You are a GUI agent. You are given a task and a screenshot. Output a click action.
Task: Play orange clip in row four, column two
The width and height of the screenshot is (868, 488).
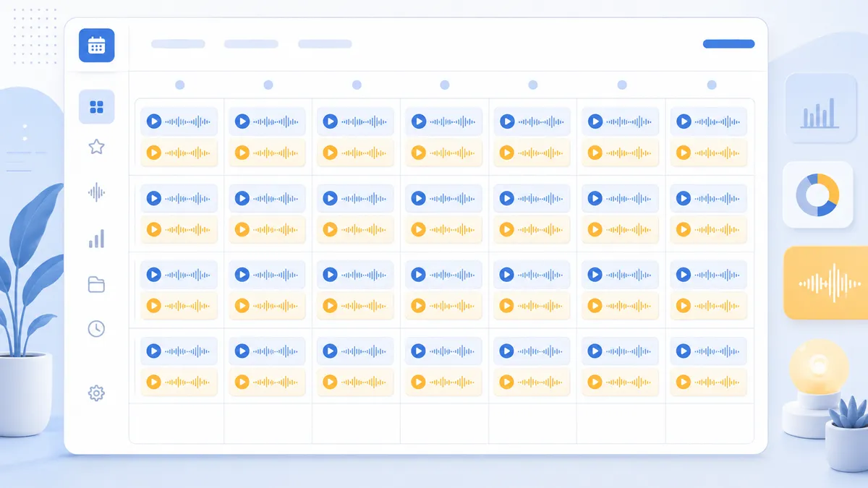(242, 382)
